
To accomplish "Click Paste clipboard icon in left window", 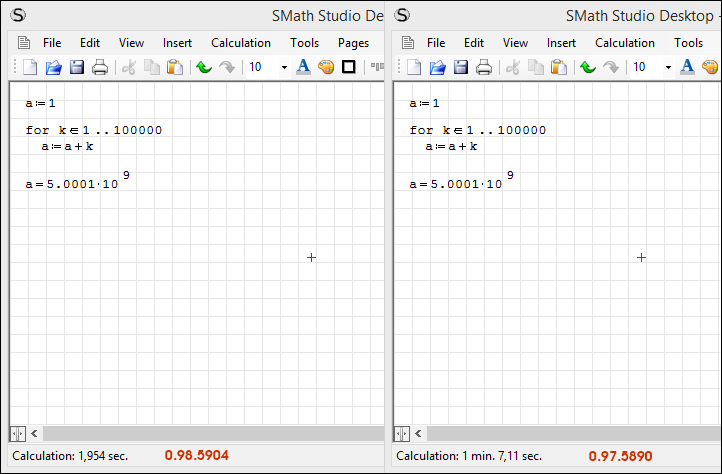I will click(x=175, y=67).
